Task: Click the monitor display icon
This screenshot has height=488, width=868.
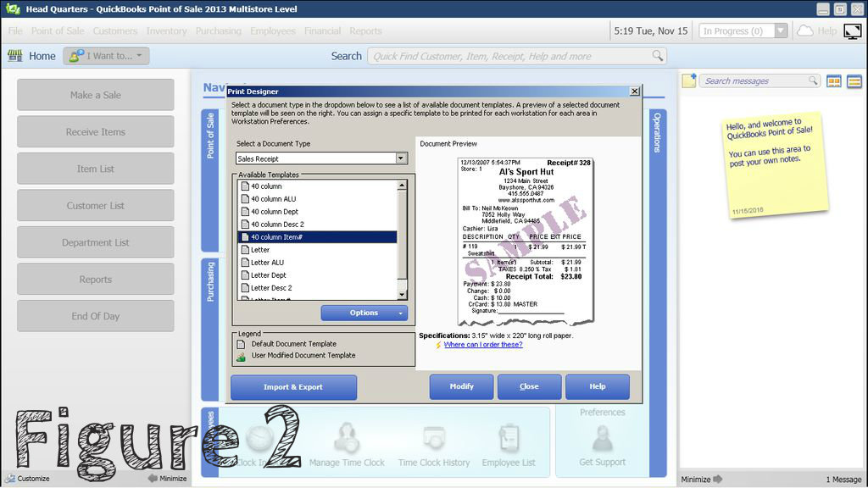Action: click(x=853, y=31)
